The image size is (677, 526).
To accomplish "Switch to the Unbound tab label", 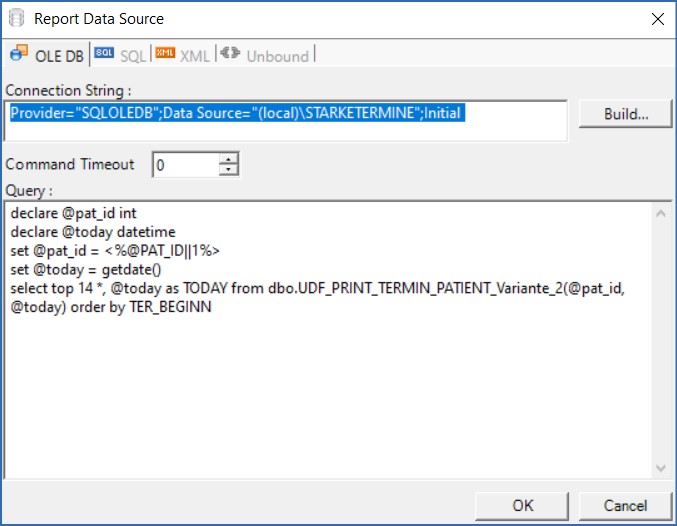I will 278,56.
